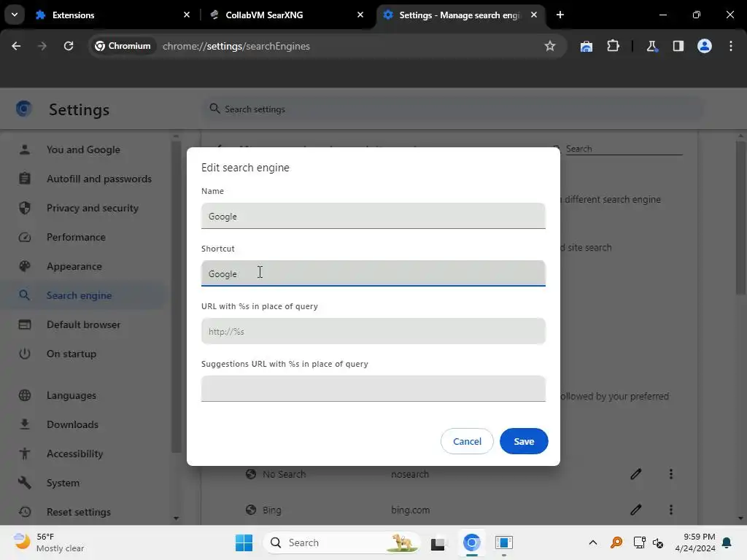747x560 pixels.
Task: Click the Chromium taskbar icon
Action: (x=472, y=542)
